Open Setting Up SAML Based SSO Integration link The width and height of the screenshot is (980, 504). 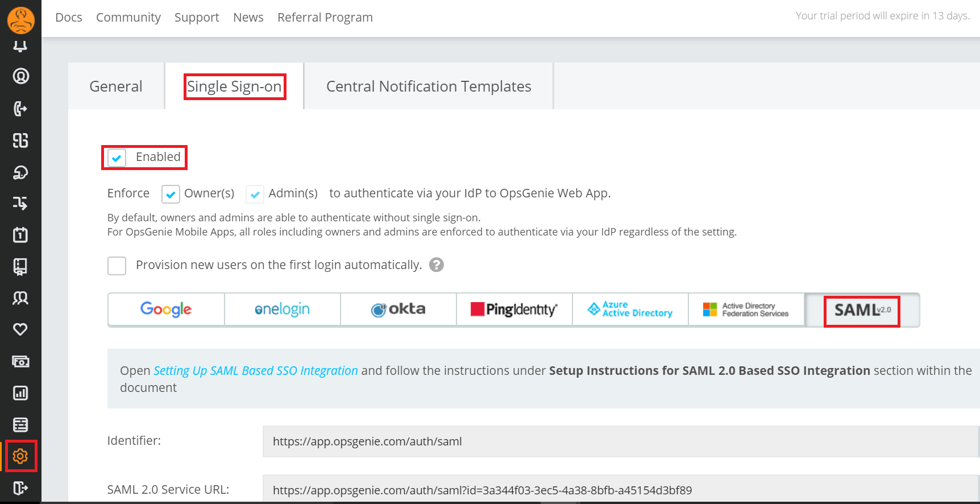click(x=256, y=371)
